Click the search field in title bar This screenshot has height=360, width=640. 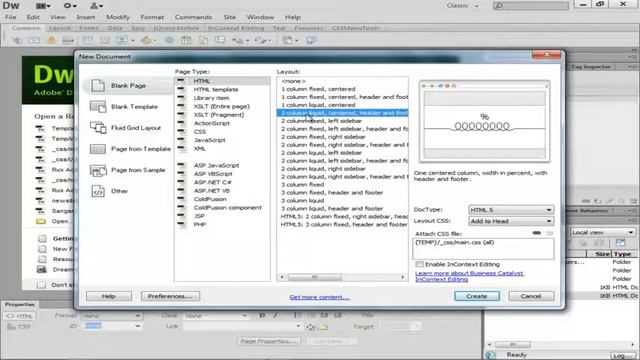530,6
